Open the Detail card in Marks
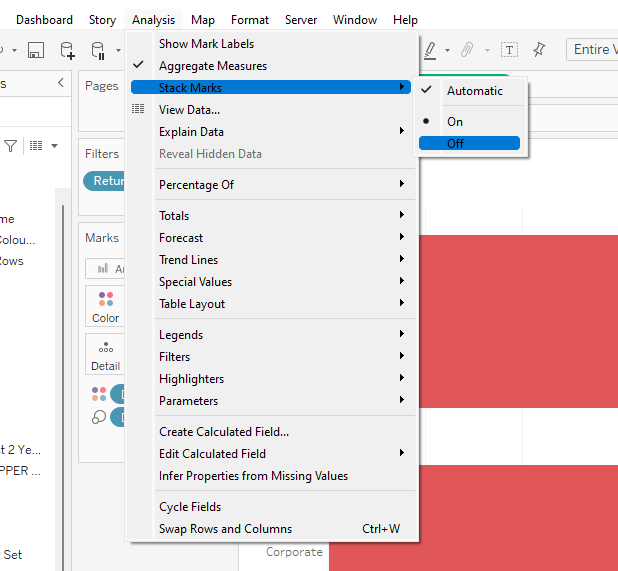 (x=105, y=355)
